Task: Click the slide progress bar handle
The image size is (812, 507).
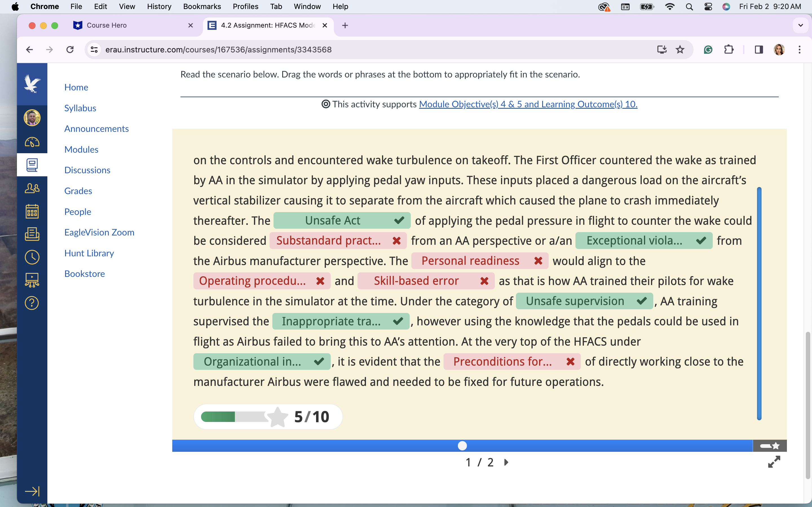Action: tap(462, 446)
